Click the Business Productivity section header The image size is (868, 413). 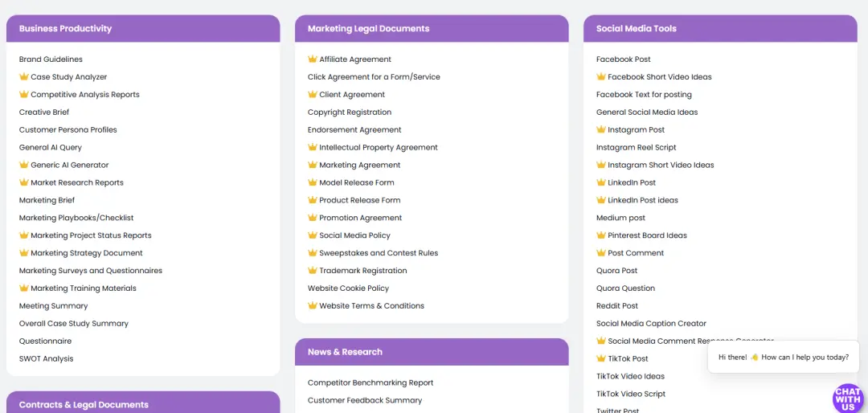click(65, 29)
